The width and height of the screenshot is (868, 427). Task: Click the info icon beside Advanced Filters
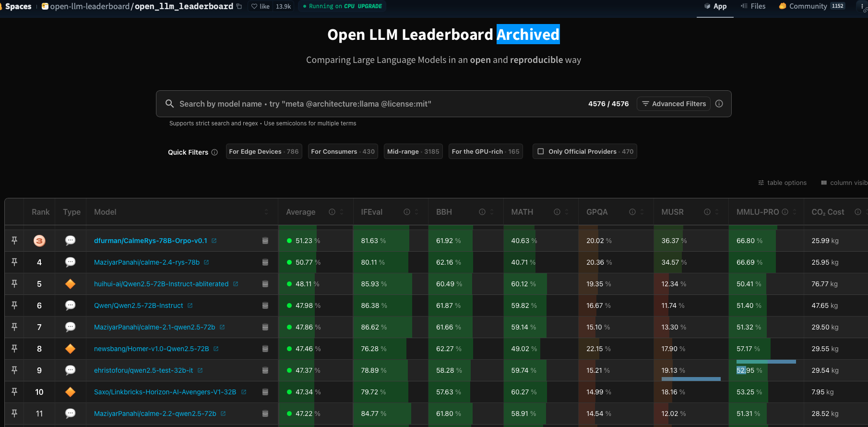point(719,104)
